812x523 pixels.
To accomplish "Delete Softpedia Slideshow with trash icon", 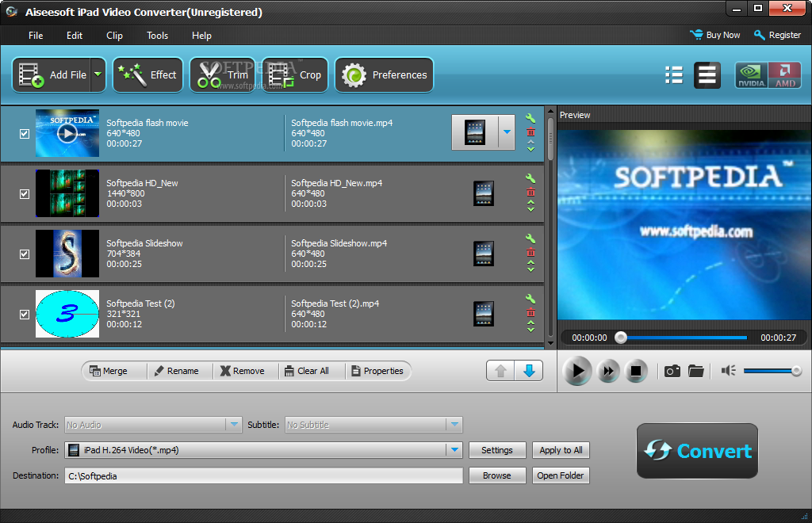I will pos(530,253).
